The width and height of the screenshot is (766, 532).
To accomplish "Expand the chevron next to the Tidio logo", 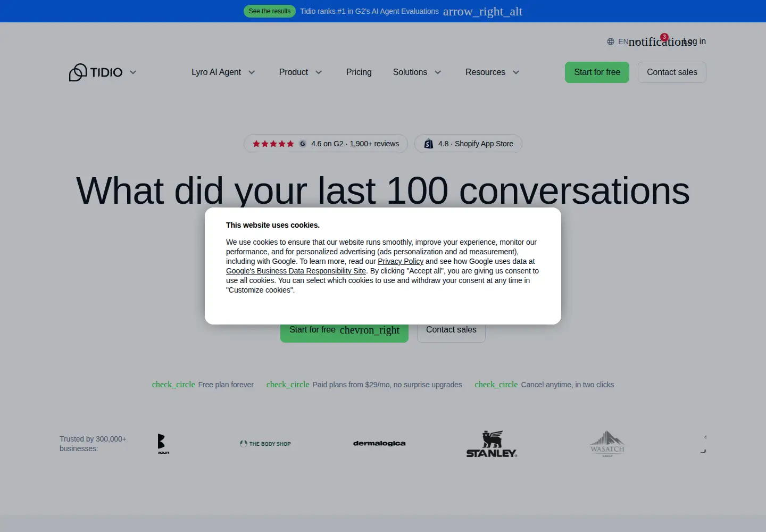I will tap(133, 72).
